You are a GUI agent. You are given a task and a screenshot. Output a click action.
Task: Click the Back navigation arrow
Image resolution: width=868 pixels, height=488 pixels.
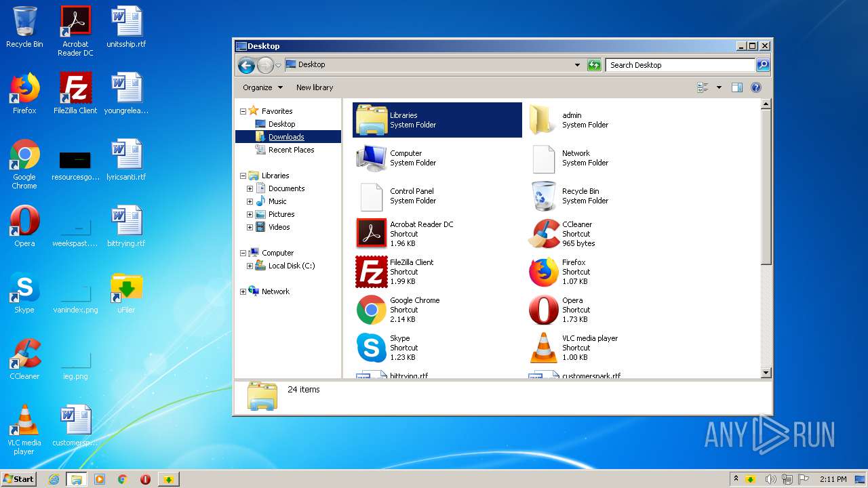(x=246, y=65)
